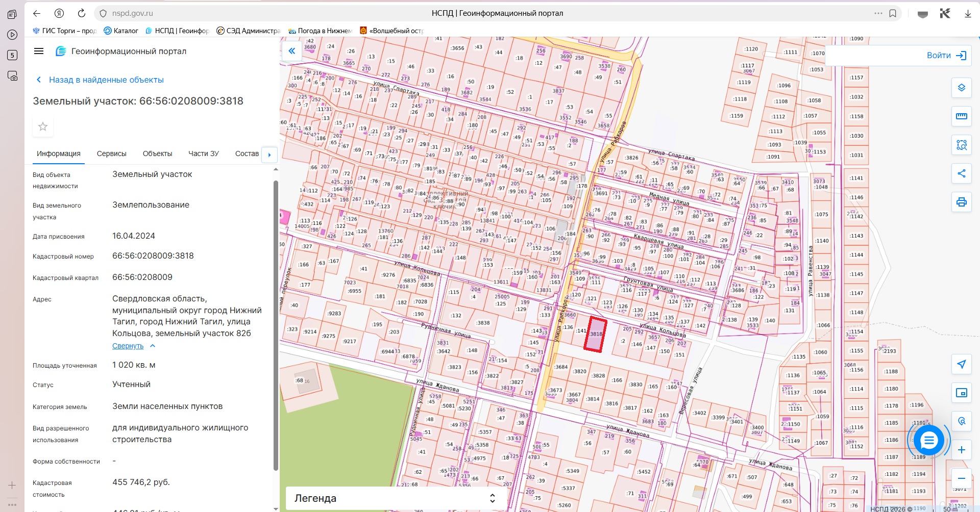This screenshot has width=980, height=512.
Task: Collapse address with Свернуть link
Action: (128, 346)
